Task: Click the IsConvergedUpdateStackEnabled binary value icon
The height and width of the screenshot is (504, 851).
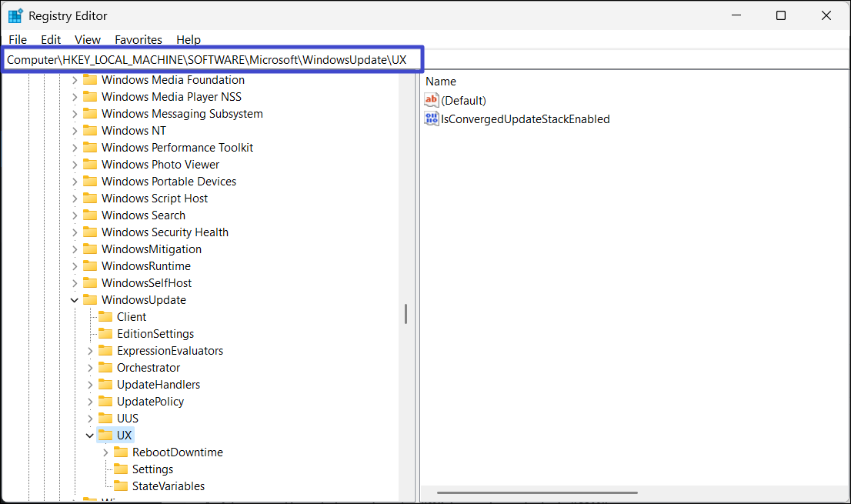Action: [432, 118]
